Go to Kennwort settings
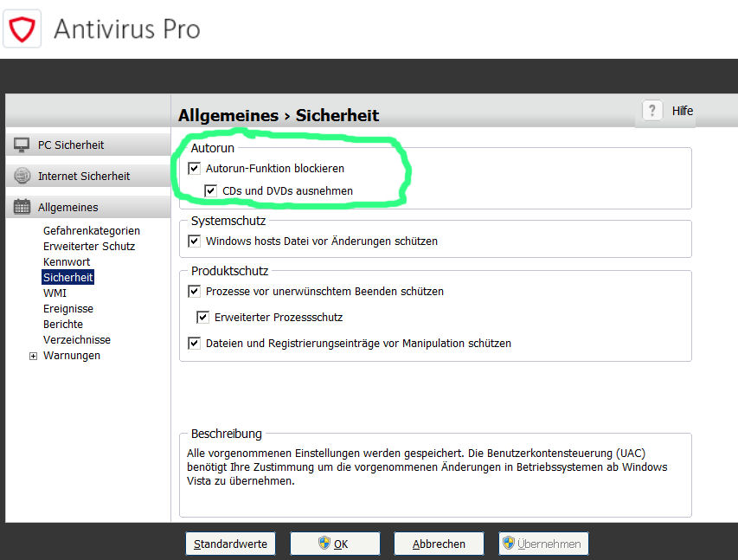Image resolution: width=738 pixels, height=560 pixels. (x=67, y=262)
